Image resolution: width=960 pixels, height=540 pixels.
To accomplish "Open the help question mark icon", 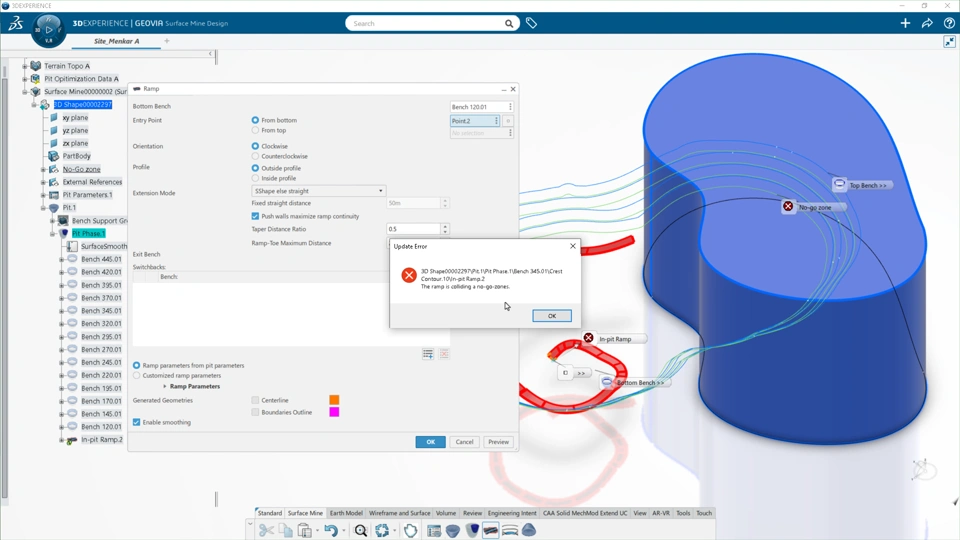I will click(x=949, y=23).
